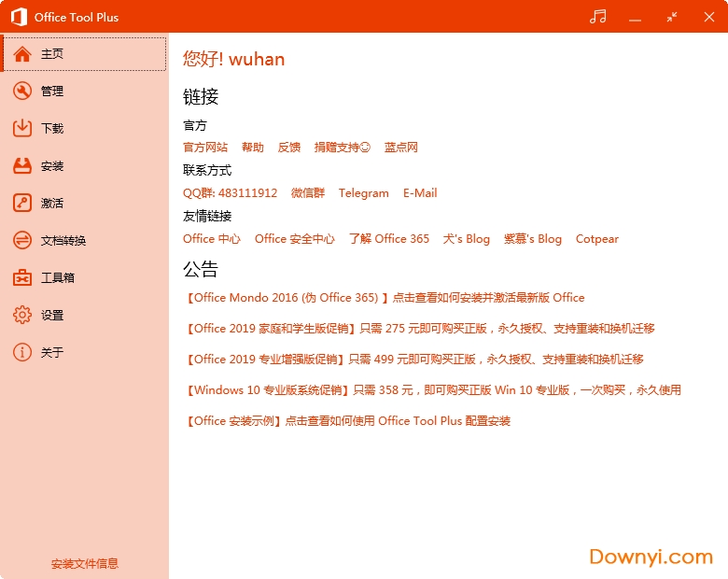Image resolution: width=728 pixels, height=579 pixels.
Task: Open the Office 安全中心 link
Action: click(294, 239)
